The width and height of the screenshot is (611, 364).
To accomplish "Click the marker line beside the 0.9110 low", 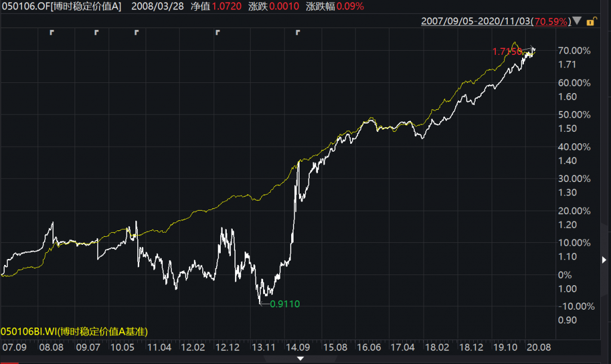I will 264,304.
